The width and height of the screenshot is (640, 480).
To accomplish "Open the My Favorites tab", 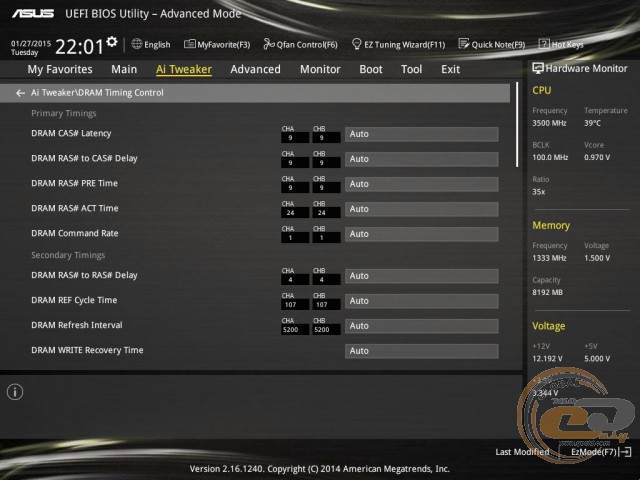I will (60, 69).
